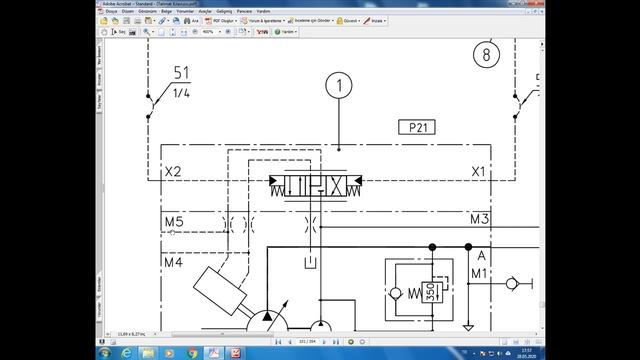The height and width of the screenshot is (360, 640).
Task: Click the Actual Size page icon
Action: (162, 32)
